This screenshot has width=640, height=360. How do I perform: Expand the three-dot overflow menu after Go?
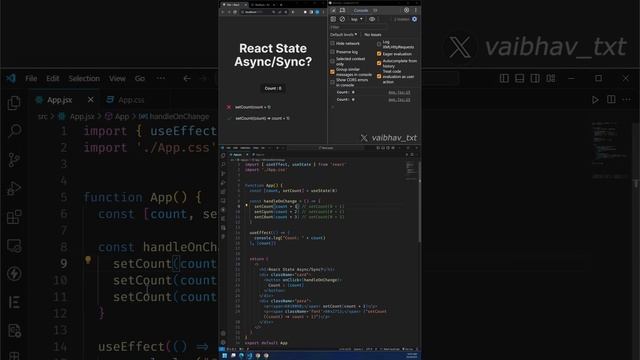click(x=161, y=78)
